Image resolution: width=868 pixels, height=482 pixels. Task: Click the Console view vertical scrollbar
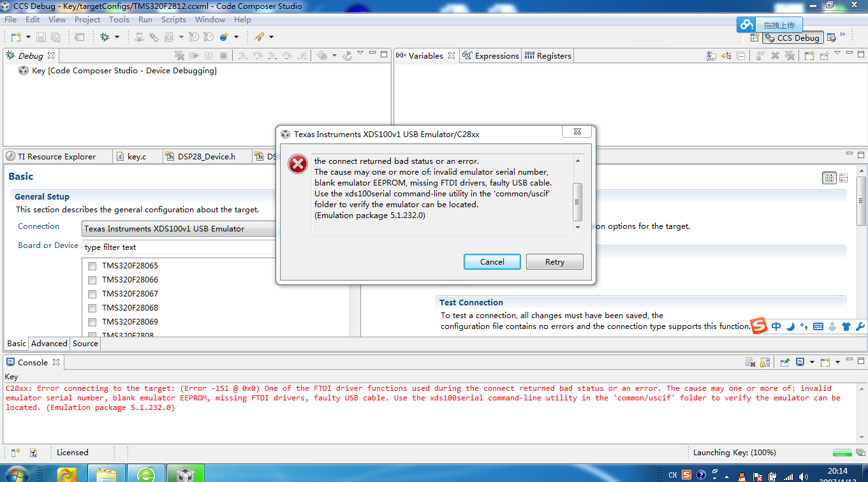pyautogui.click(x=862, y=413)
